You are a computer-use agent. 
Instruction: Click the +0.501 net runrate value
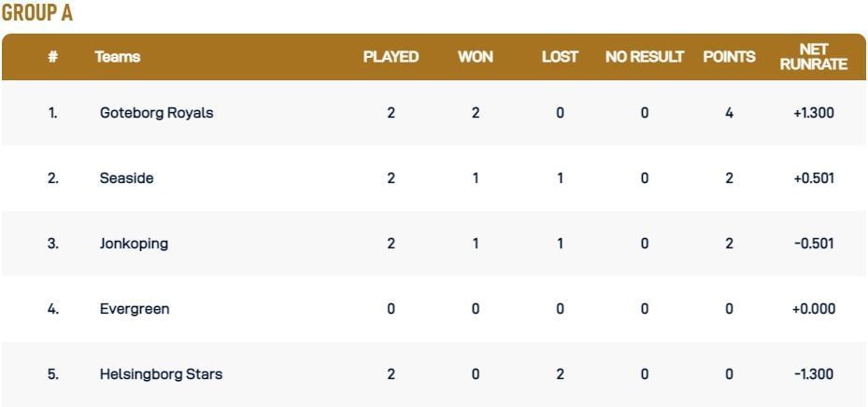tap(813, 178)
